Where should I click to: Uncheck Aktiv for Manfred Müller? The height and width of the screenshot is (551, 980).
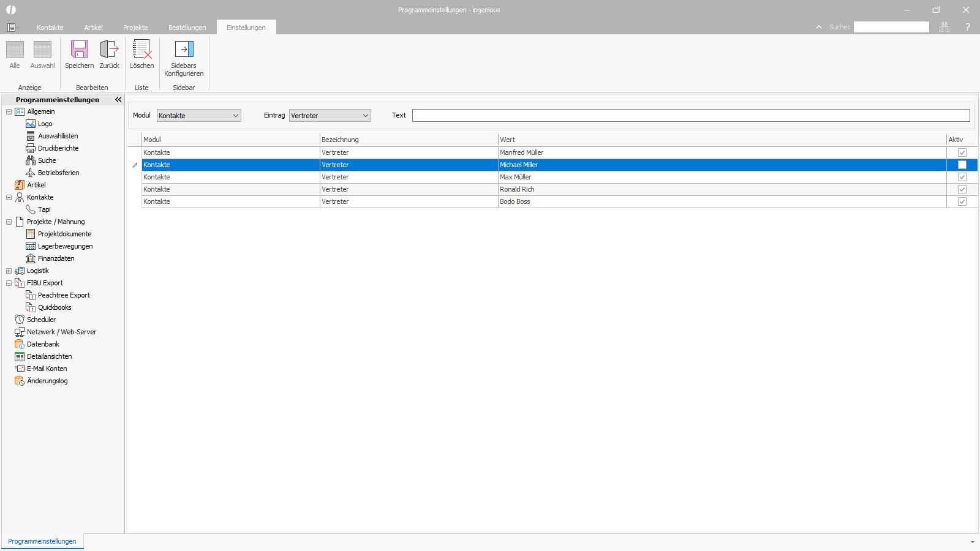(962, 152)
